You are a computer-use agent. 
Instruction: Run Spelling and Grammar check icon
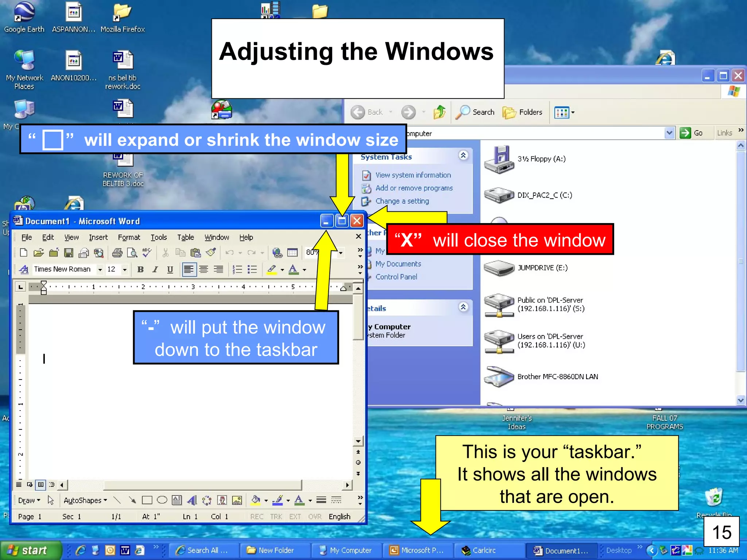(147, 252)
